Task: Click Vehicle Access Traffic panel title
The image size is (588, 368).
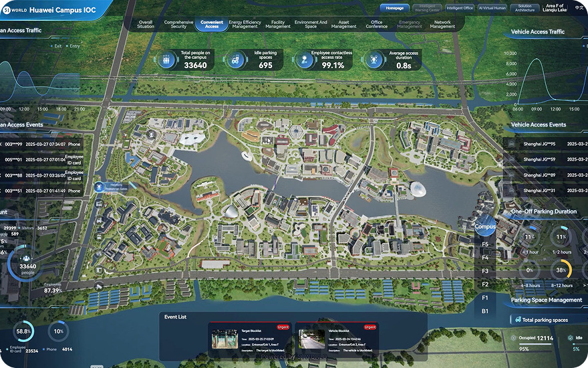Action: point(538,32)
